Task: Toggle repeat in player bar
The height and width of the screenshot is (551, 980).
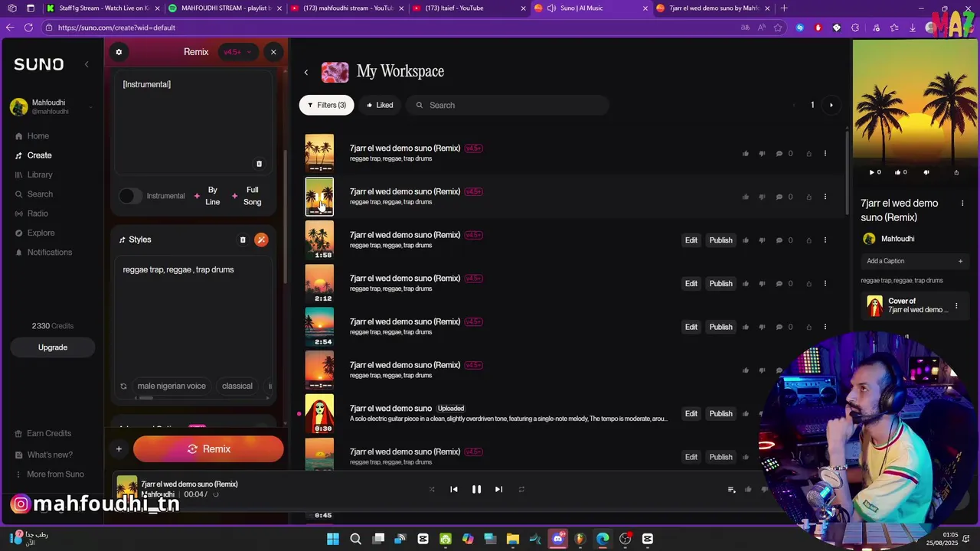Action: pos(521,489)
